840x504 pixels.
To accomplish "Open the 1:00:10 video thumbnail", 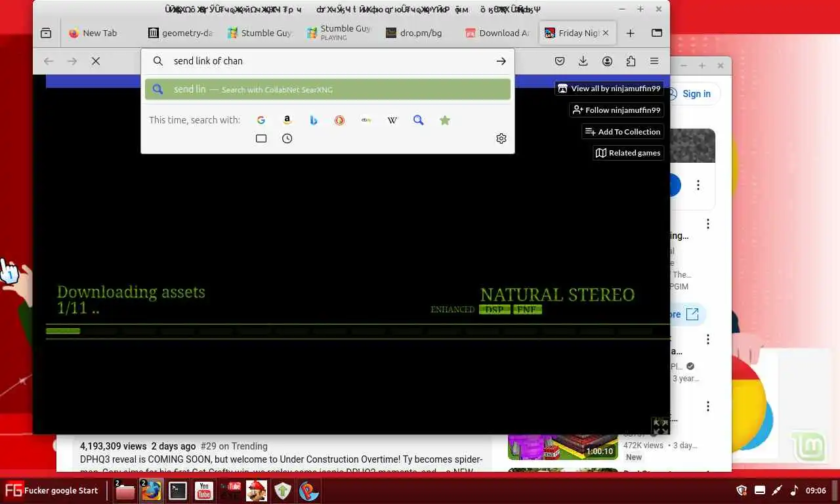I will pos(563,447).
